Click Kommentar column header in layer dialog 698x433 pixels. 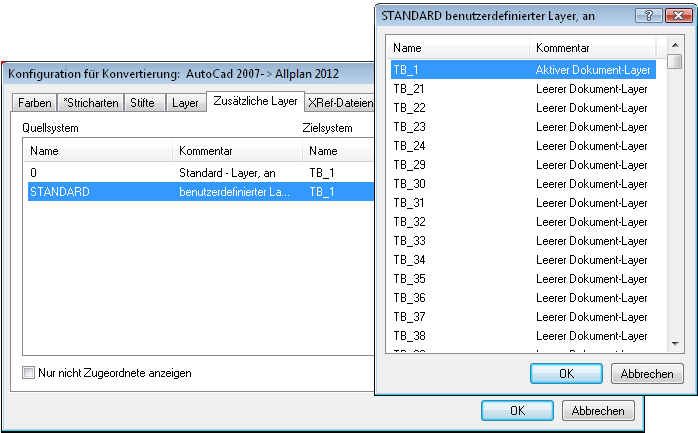(593, 48)
